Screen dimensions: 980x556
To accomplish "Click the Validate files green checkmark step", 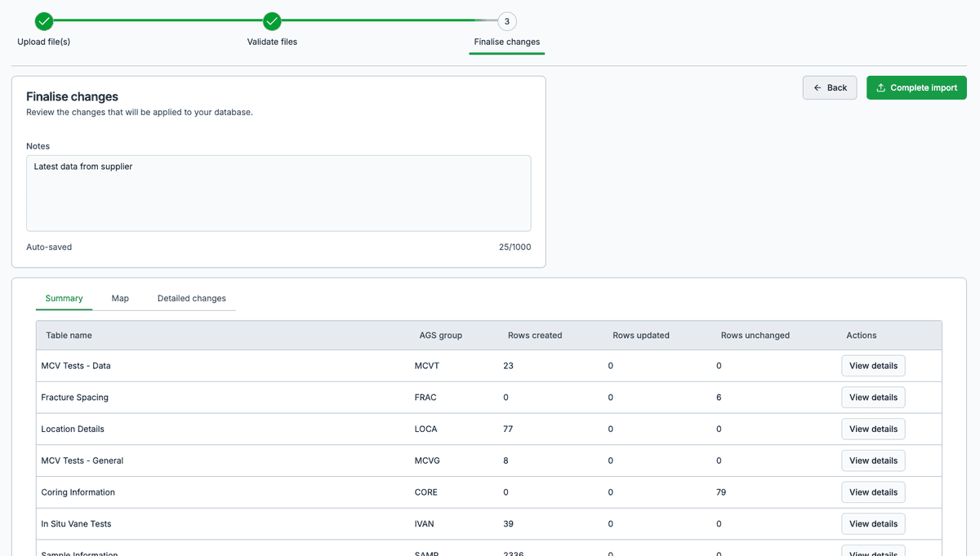I will (272, 21).
